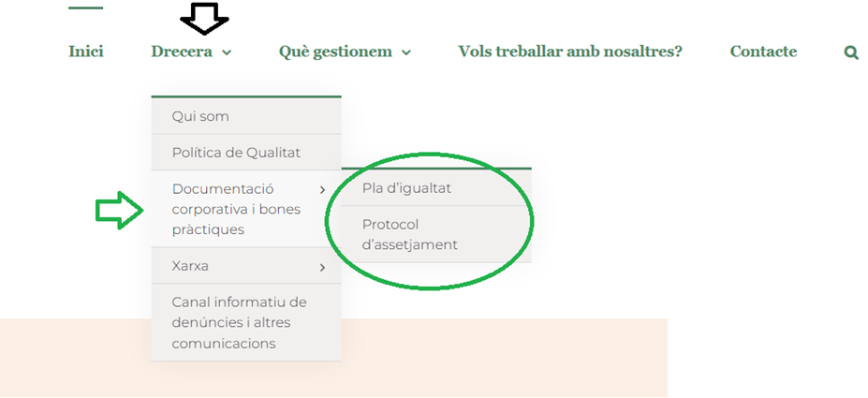The height and width of the screenshot is (398, 868).
Task: Select the Xarxa menu entry
Action: click(x=190, y=266)
